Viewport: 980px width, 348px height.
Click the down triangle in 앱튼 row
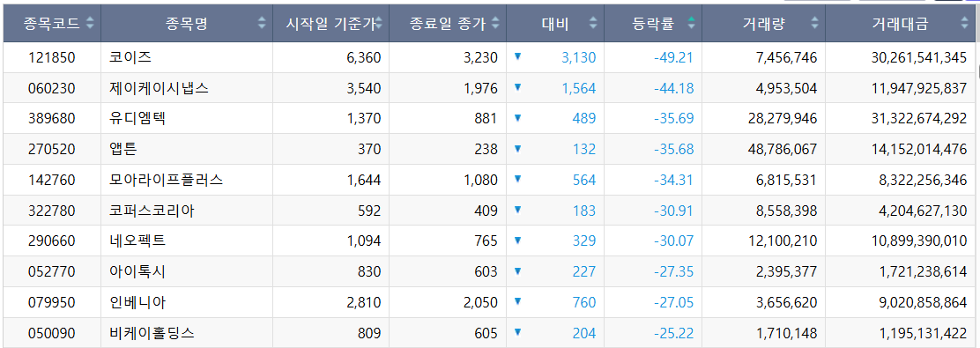tap(517, 149)
